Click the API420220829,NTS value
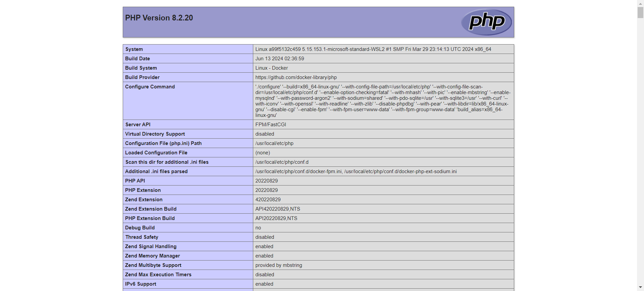 [x=278, y=209]
